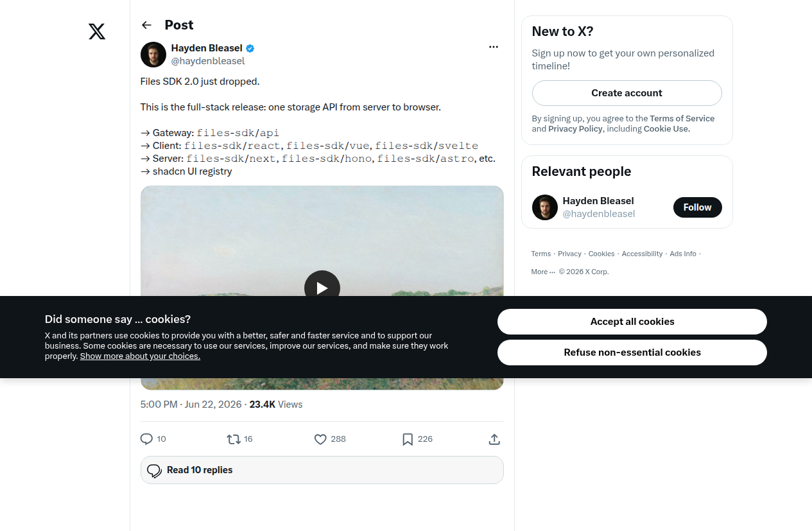Open the Accessibility footer link
The width and height of the screenshot is (812, 531).
point(642,254)
